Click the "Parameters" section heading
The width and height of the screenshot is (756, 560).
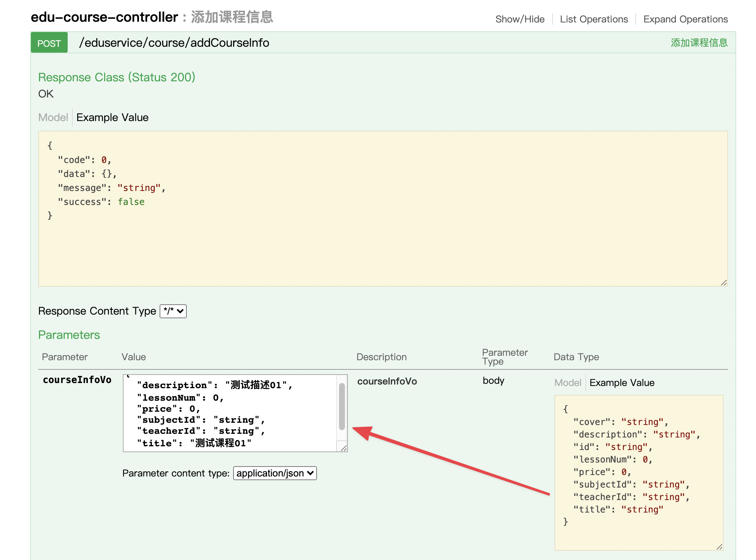(69, 335)
